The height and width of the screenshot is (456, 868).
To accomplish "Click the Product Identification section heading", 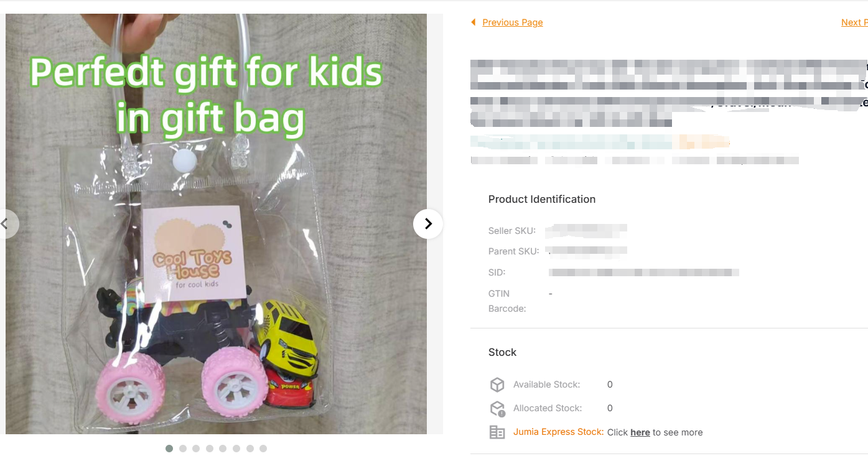I will tap(542, 199).
